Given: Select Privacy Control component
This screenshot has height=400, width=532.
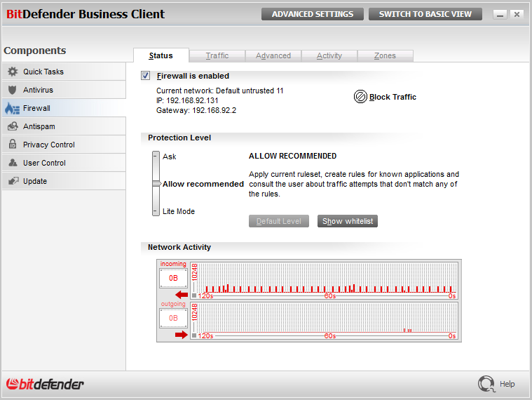Looking at the screenshot, I should pyautogui.click(x=64, y=145).
